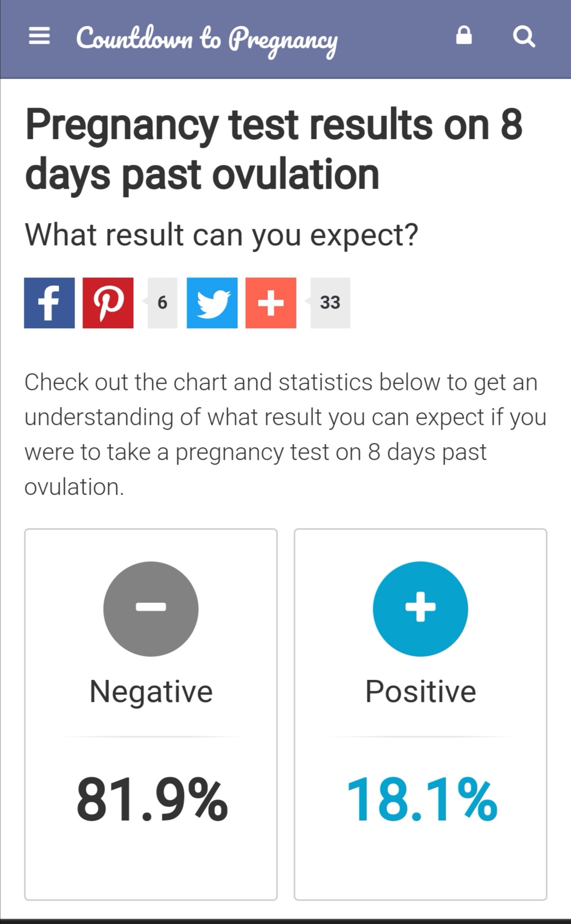
Task: Pin page with Pinterest icon
Action: pyautogui.click(x=108, y=303)
